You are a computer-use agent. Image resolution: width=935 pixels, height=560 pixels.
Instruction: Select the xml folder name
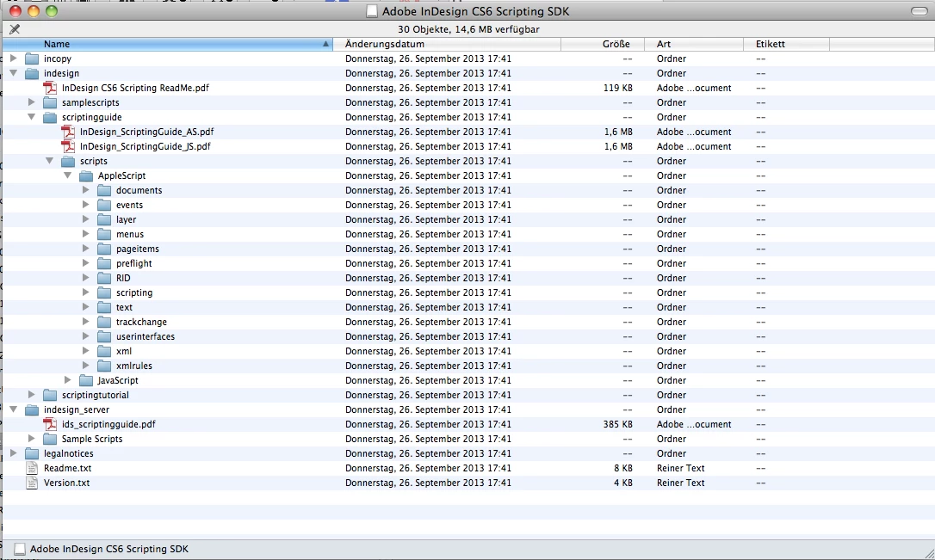124,352
